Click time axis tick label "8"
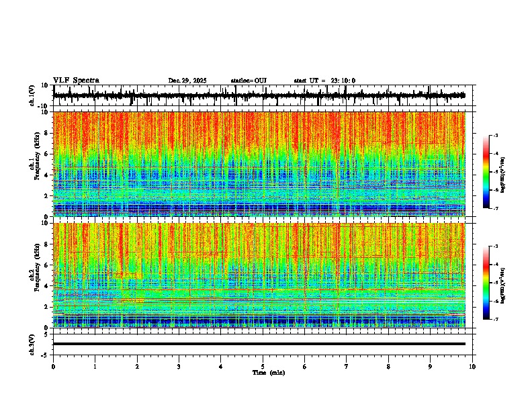 click(x=388, y=367)
